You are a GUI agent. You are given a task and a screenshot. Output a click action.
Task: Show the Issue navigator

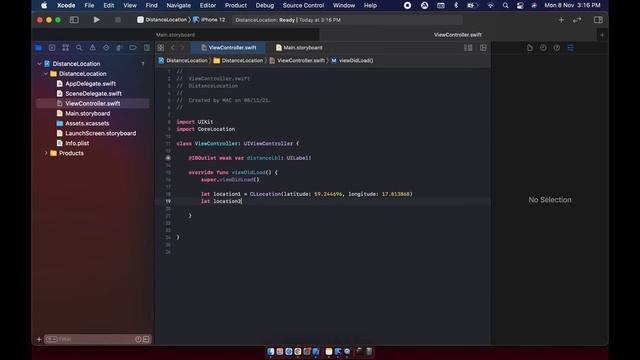point(93,48)
